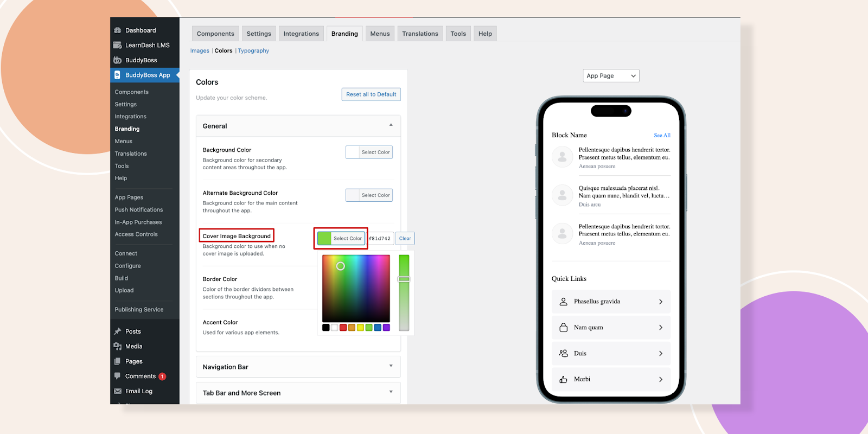Screen dimensions: 868x434
Task: Click the color picker saturation gradient area
Action: tap(356, 289)
